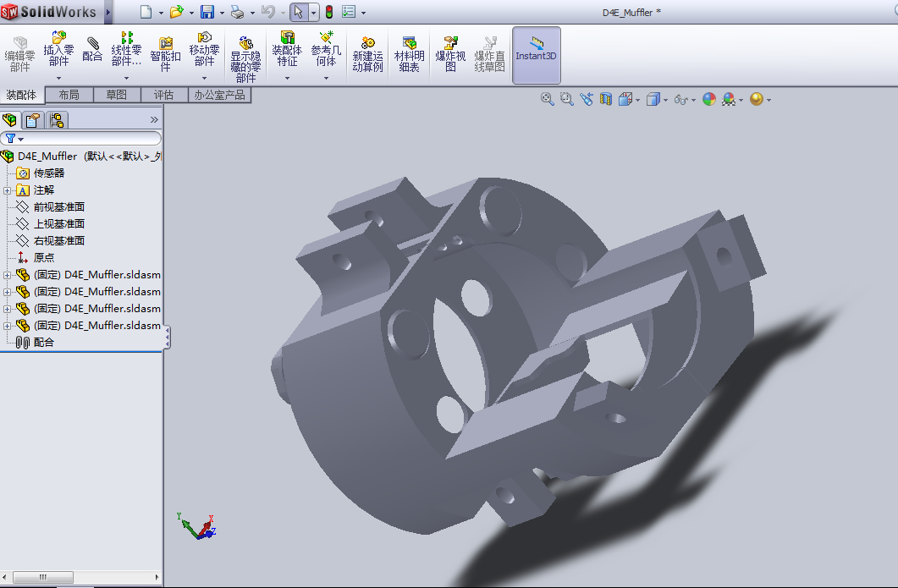Click the Previous View icon in view toolbar

point(587,99)
